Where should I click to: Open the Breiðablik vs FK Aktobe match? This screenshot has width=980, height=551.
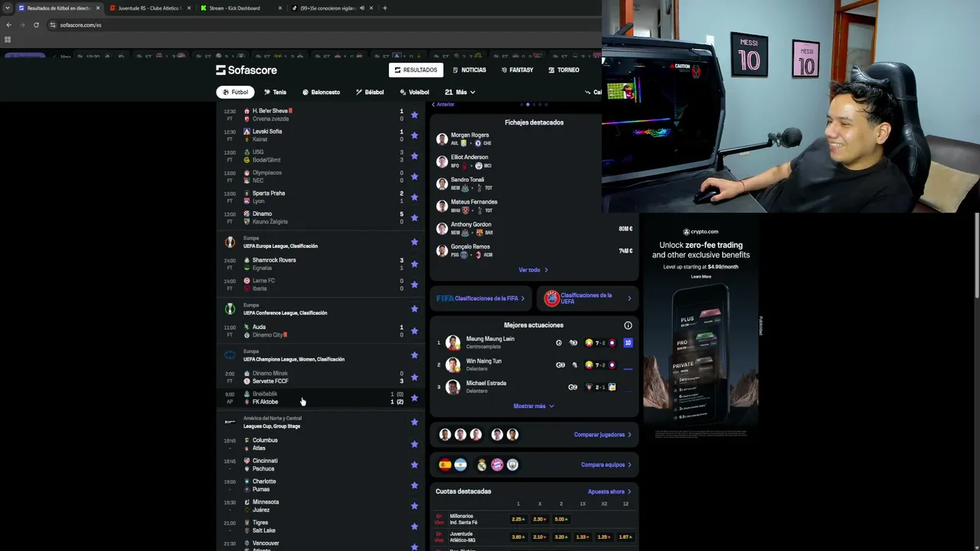pos(322,398)
